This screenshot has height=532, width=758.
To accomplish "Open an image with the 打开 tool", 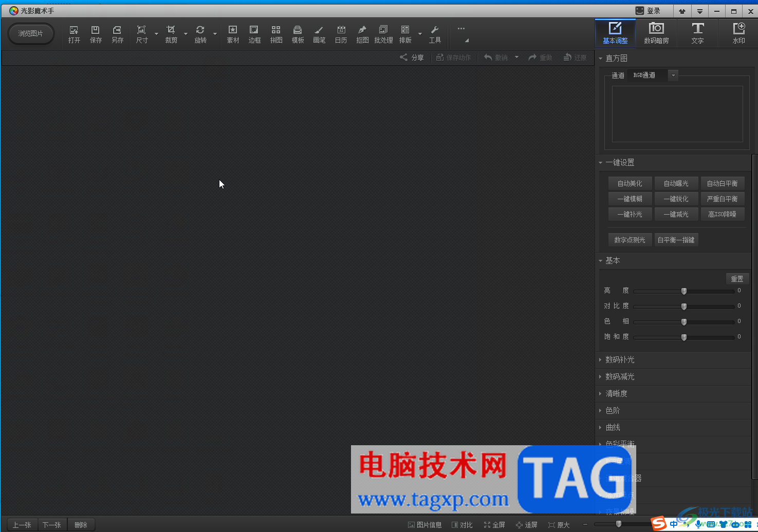I will point(74,34).
